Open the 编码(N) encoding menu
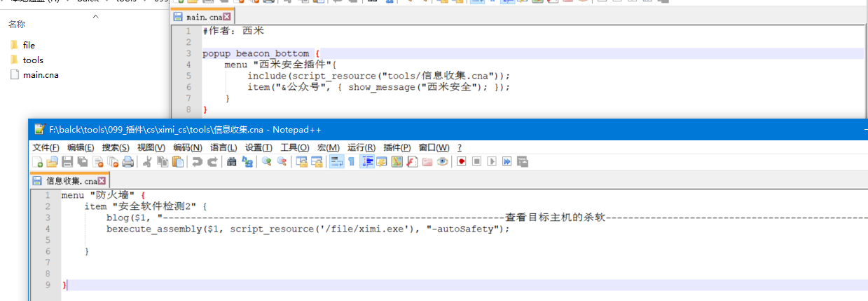 (187, 147)
